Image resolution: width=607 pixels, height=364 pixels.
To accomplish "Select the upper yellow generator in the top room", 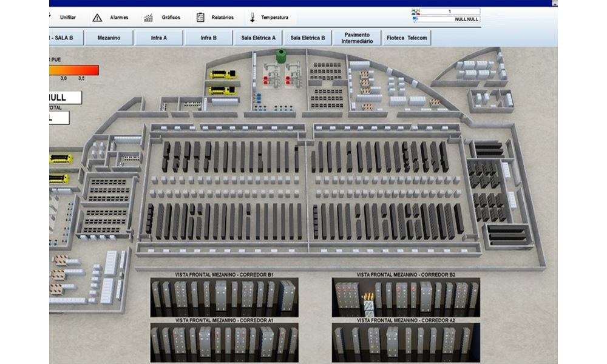I will point(222,75).
